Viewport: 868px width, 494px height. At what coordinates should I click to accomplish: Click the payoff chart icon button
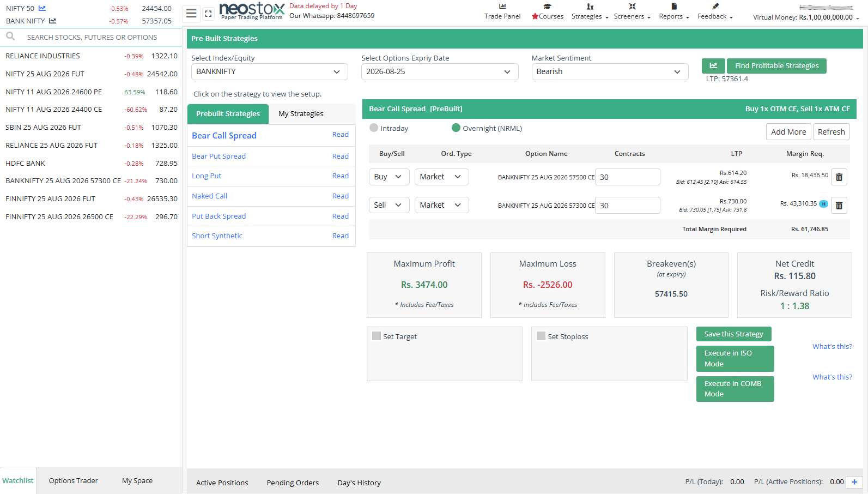pos(713,66)
